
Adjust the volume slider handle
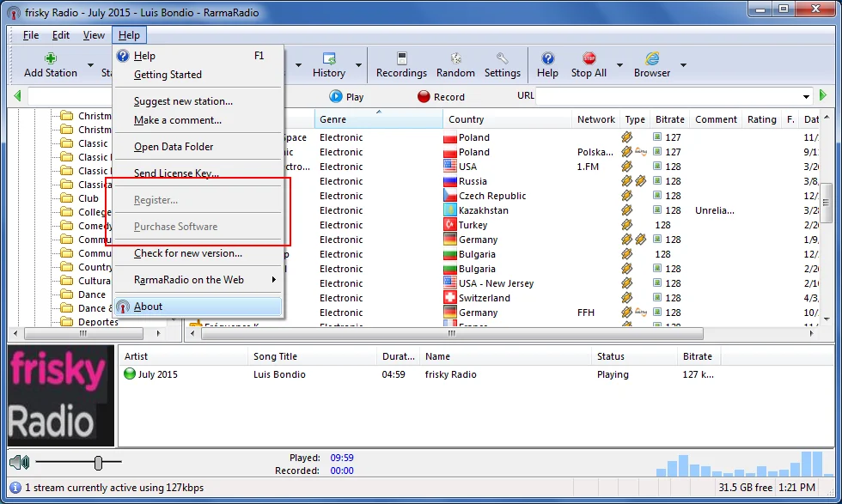(98, 463)
